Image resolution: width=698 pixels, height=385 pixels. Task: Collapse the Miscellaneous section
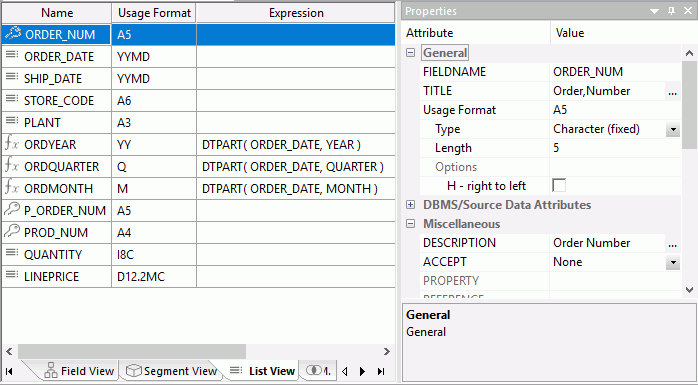pyautogui.click(x=410, y=224)
